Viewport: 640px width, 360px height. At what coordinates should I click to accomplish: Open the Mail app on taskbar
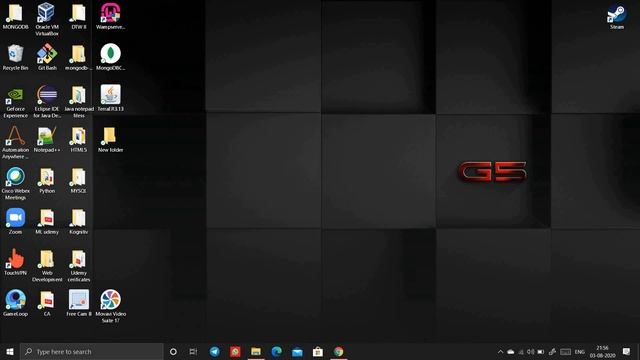297,351
